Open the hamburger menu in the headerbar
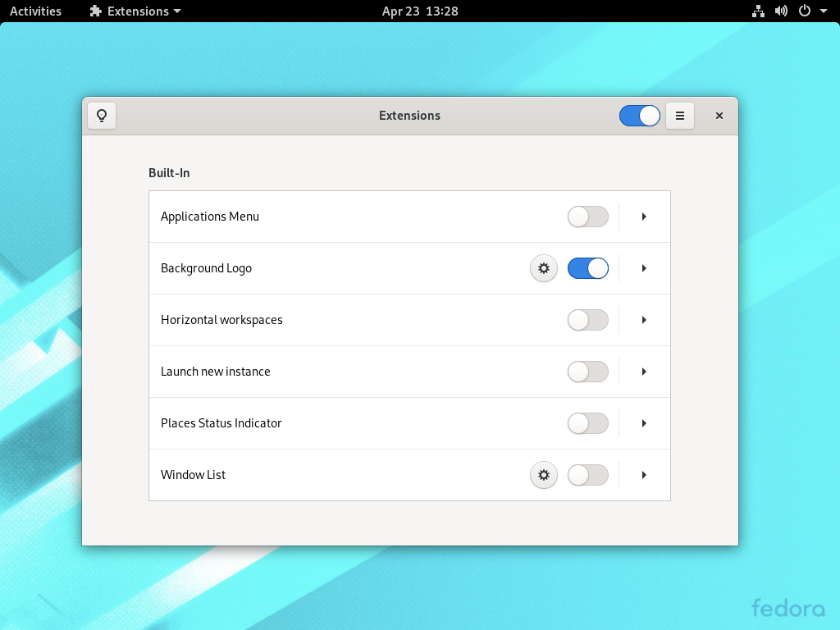840x630 pixels. click(679, 115)
